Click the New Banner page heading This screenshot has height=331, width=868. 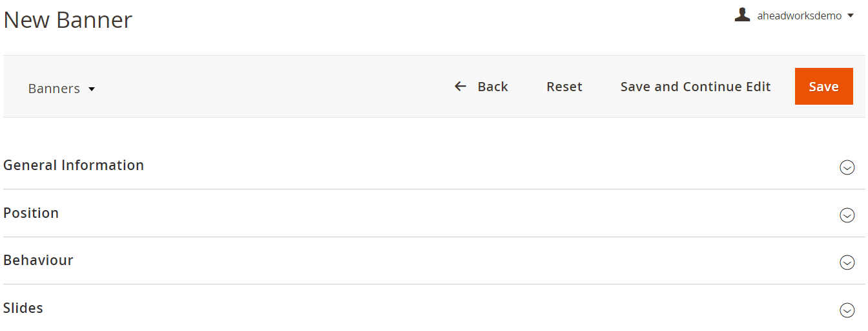[68, 20]
